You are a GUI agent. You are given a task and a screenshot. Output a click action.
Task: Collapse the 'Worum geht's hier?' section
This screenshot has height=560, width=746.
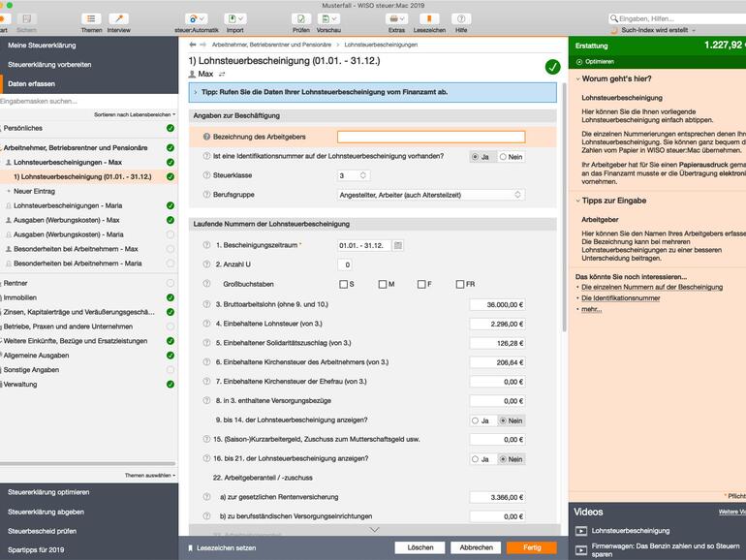578,79
